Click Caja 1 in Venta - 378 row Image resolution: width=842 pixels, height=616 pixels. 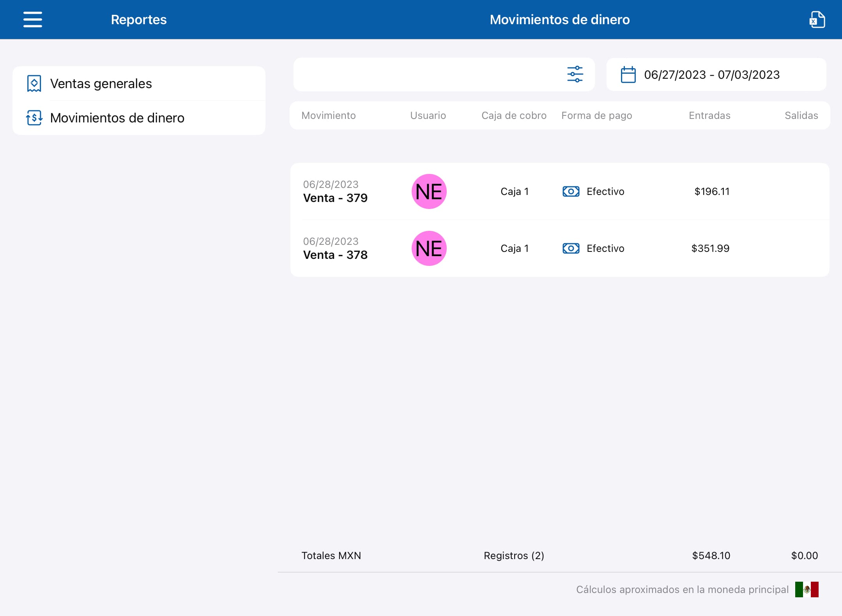tap(515, 248)
